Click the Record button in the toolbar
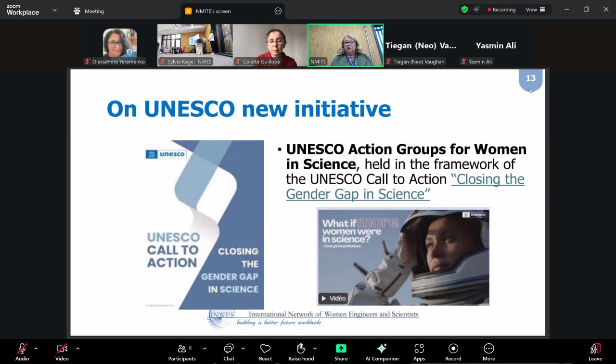The height and width of the screenshot is (364, 616). coord(453,351)
